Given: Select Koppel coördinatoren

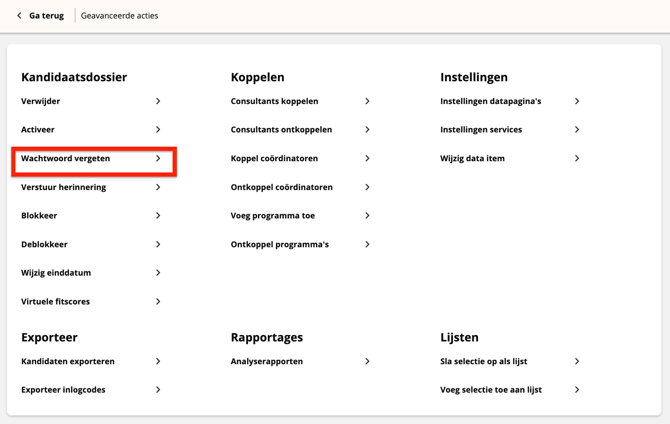Looking at the screenshot, I should [x=274, y=158].
